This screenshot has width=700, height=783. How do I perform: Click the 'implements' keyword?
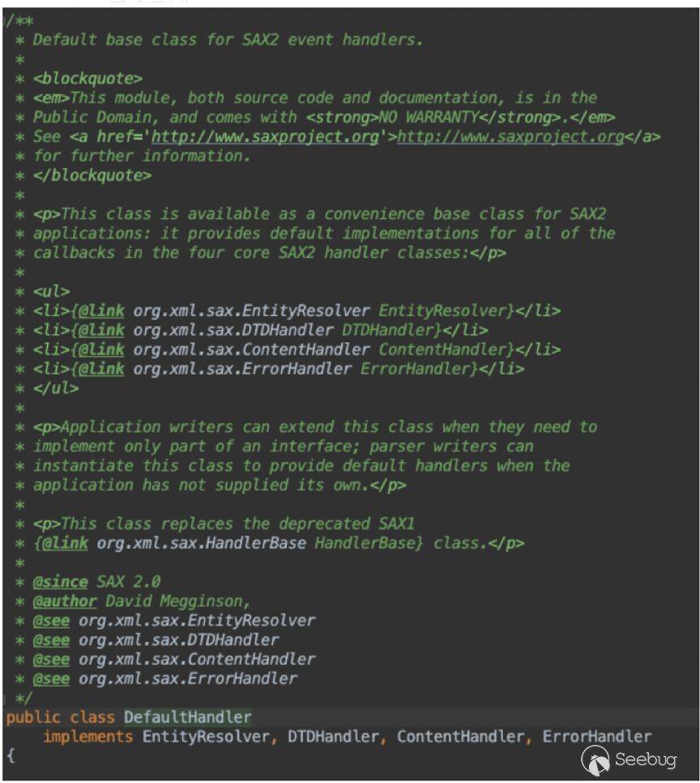87,737
